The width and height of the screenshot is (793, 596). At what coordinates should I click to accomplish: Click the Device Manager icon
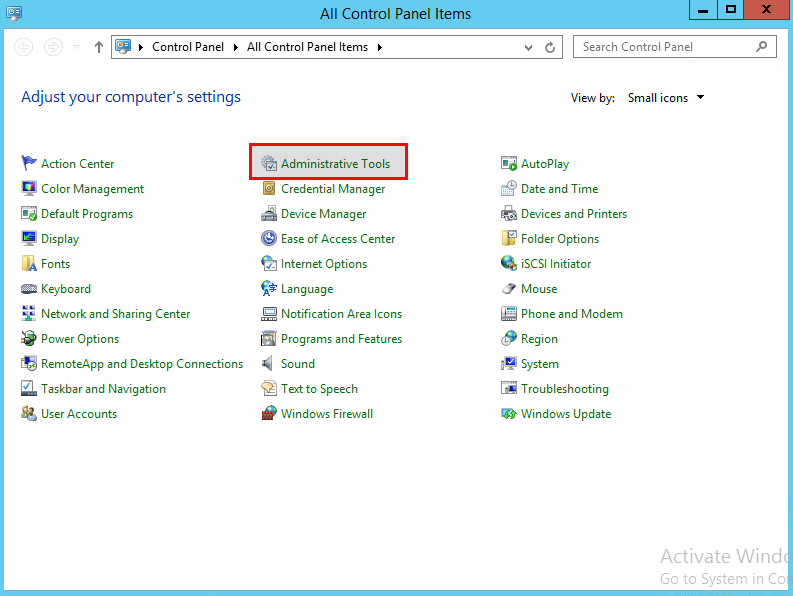tap(269, 213)
